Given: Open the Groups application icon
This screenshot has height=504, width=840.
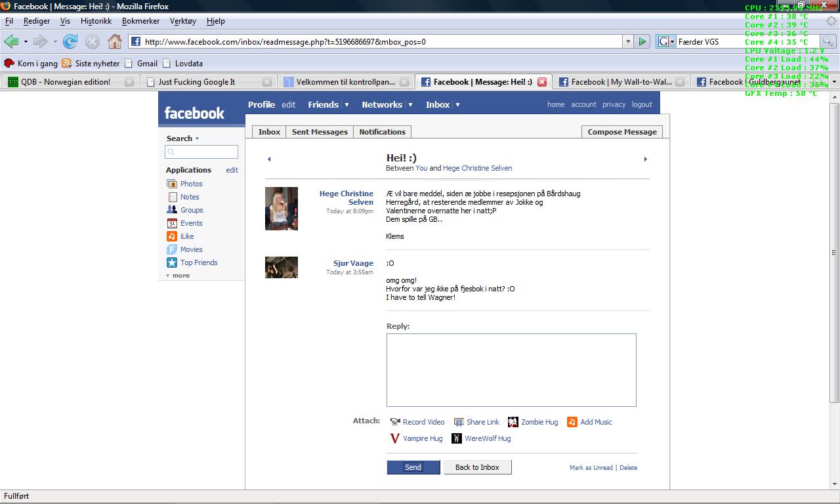Looking at the screenshot, I should [172, 210].
